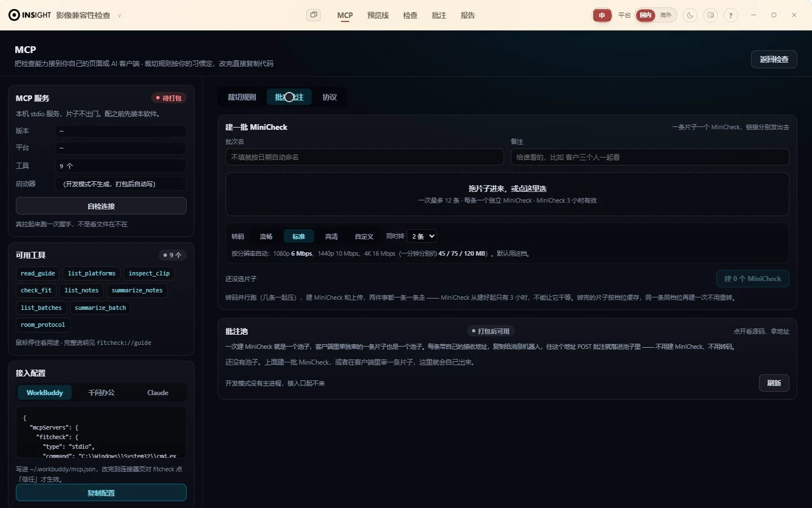The width and height of the screenshot is (812, 508).
Task: Choose the 高清 transcode preset
Action: point(332,237)
